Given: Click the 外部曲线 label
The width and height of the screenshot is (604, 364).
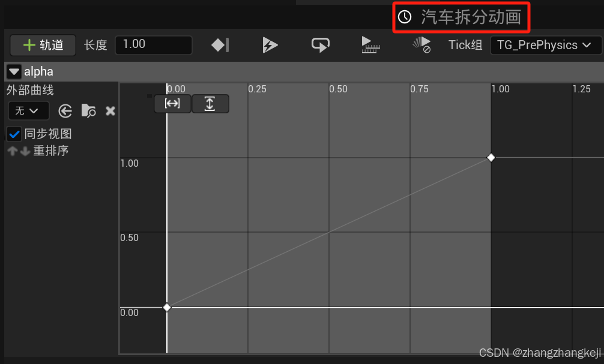Looking at the screenshot, I should point(30,90).
